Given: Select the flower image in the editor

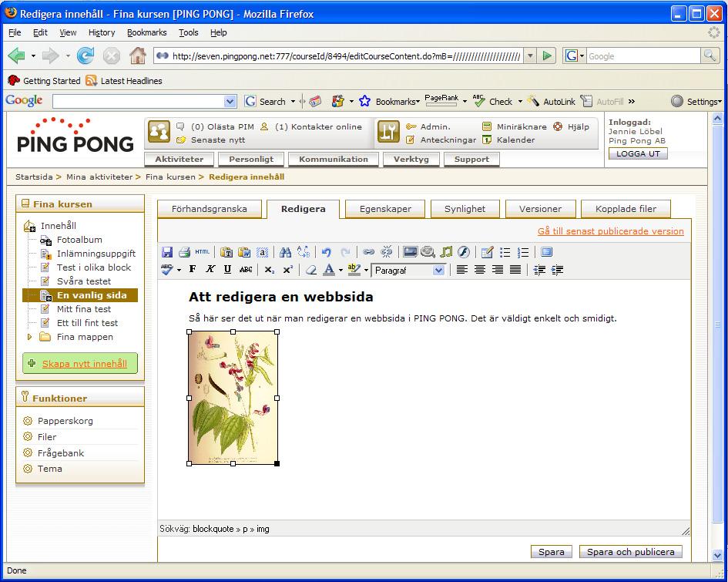Looking at the screenshot, I should (x=233, y=398).
